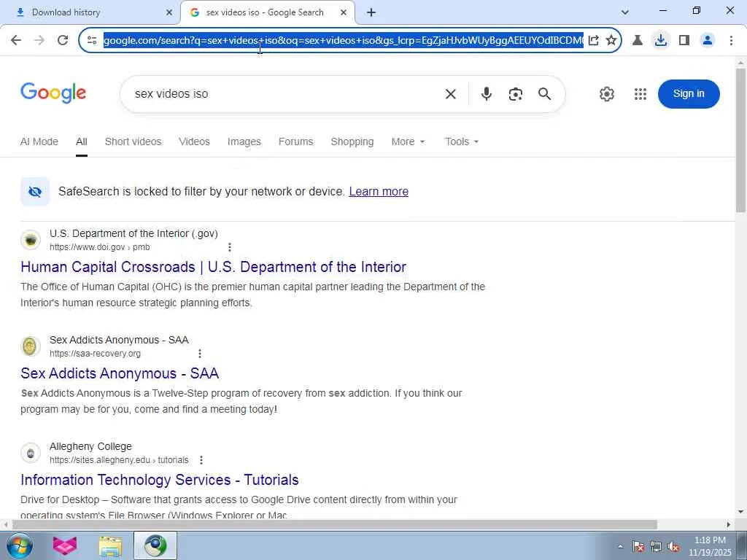Image resolution: width=747 pixels, height=560 pixels.
Task: Close the Google Search tab
Action: point(344,13)
